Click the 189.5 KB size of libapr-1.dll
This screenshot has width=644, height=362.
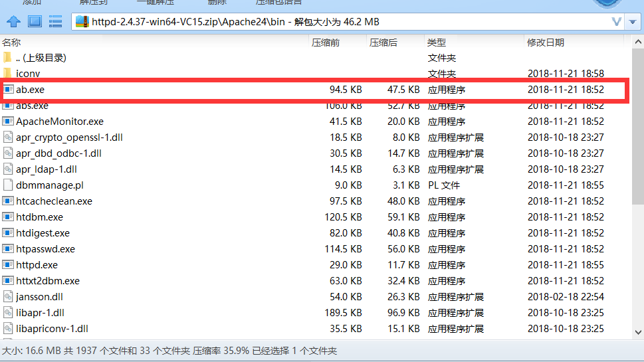click(x=343, y=313)
